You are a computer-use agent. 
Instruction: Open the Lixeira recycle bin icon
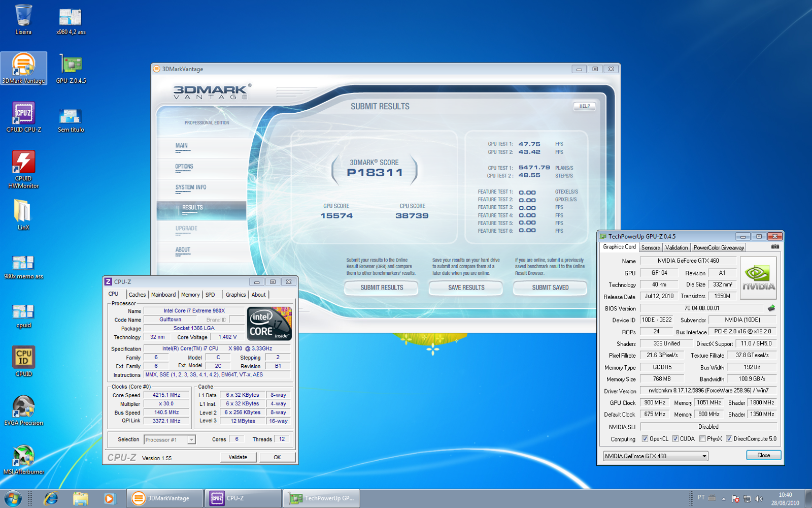(x=23, y=20)
